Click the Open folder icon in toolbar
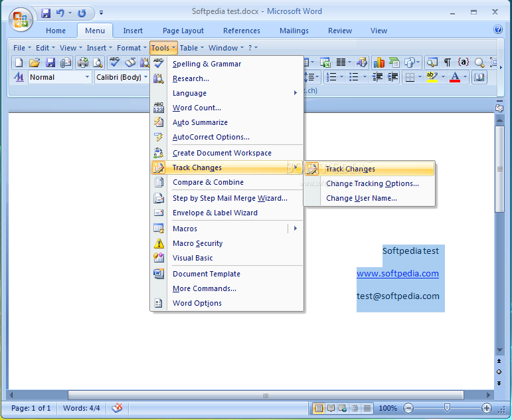 pos(35,62)
